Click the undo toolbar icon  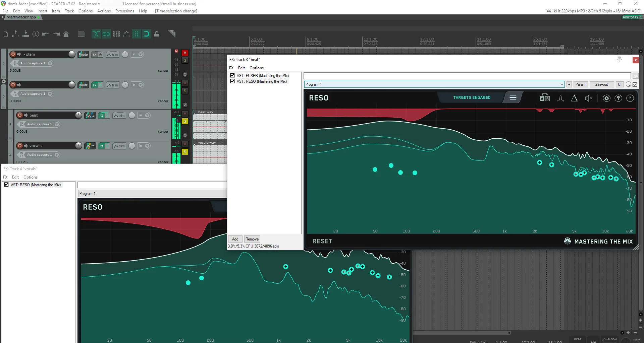(46, 34)
